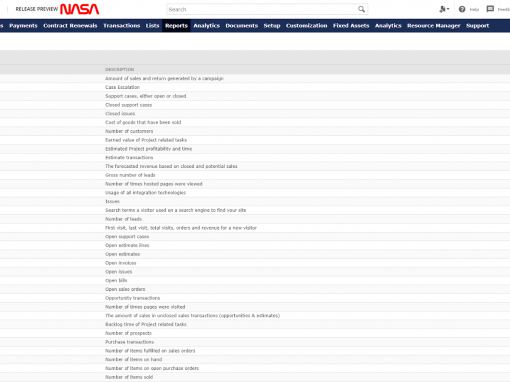510x382 pixels.
Task: Select the 'Number of items sold' row
Action: [x=255, y=377]
